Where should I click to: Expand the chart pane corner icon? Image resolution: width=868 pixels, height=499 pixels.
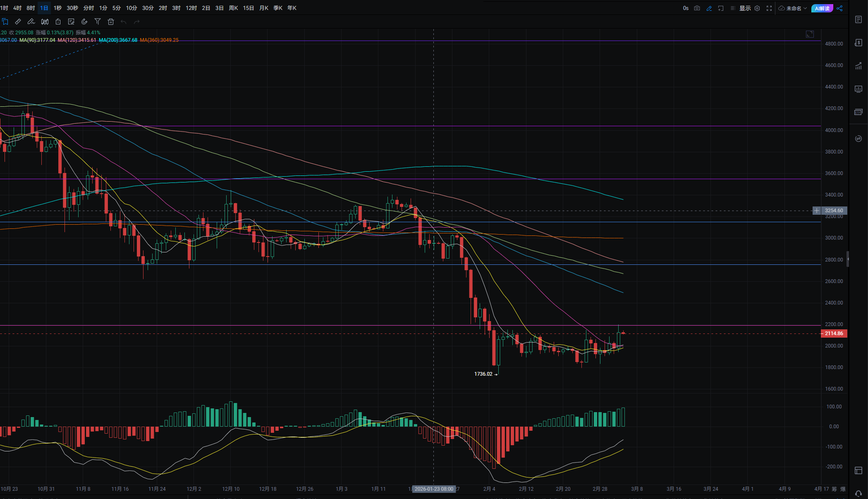coord(810,34)
